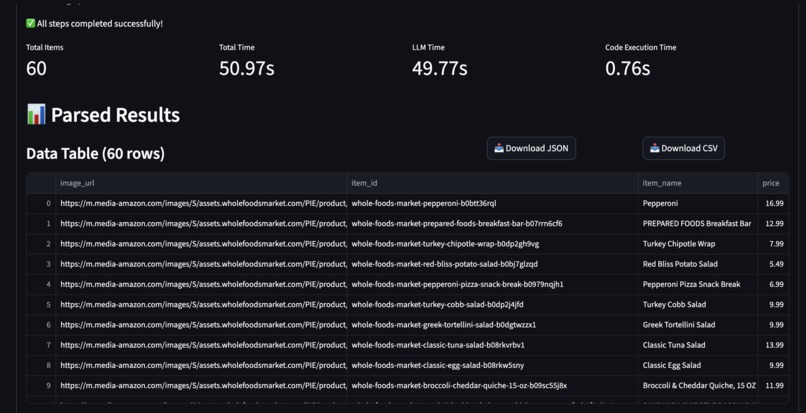Click item_id turkey-cobb-salad-b0dp2j4jfd
Image resolution: width=806 pixels, height=413 pixels.
pos(492,304)
